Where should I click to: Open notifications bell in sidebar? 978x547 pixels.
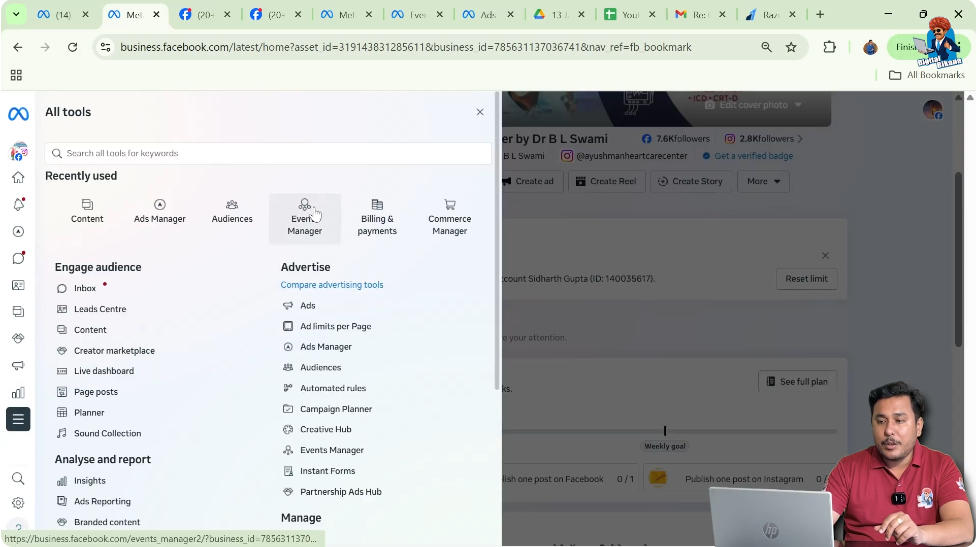pos(18,205)
